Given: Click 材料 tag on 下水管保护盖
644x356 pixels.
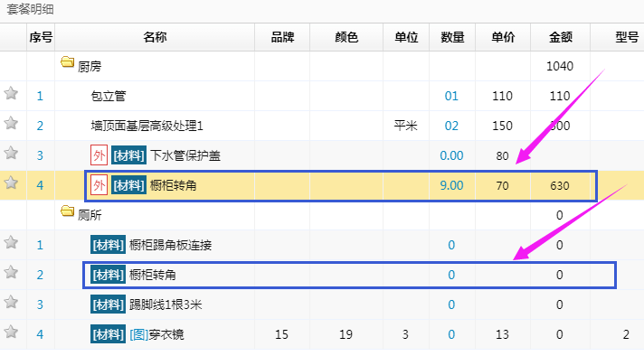Looking at the screenshot, I should click(129, 155).
